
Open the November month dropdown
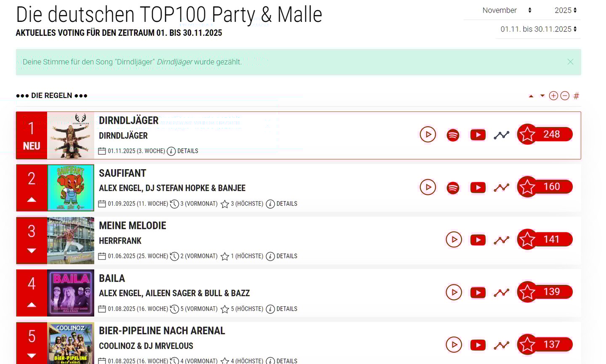click(507, 10)
